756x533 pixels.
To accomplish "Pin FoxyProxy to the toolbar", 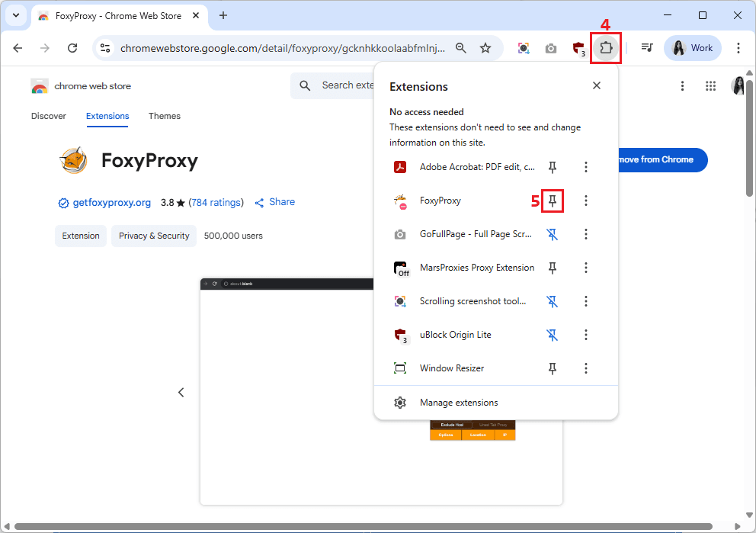I will [x=553, y=201].
